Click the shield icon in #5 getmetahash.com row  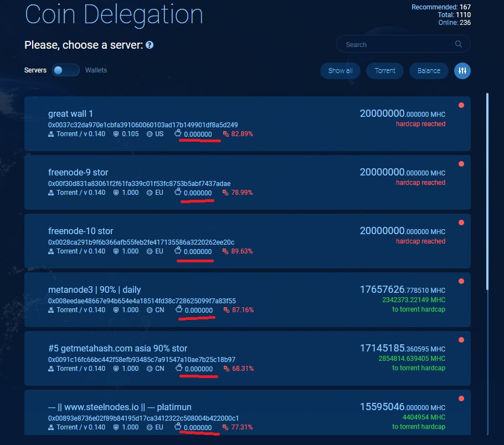click(x=116, y=369)
